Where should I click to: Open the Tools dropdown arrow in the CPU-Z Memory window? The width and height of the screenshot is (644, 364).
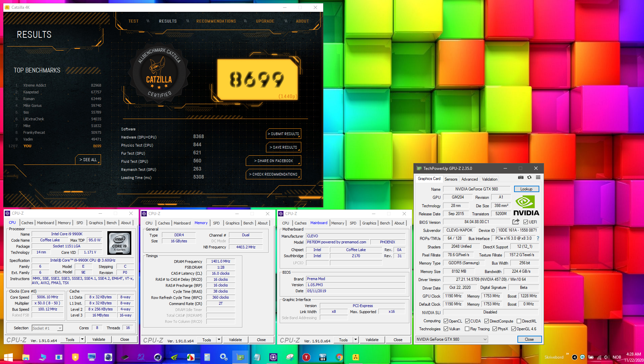(x=219, y=340)
